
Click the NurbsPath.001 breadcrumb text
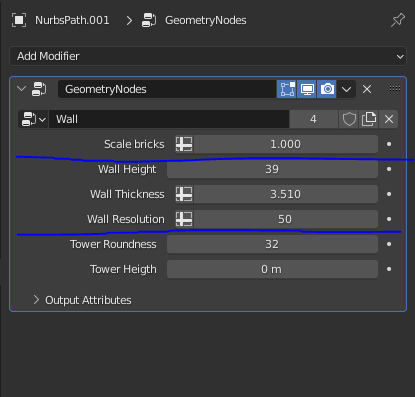(72, 20)
